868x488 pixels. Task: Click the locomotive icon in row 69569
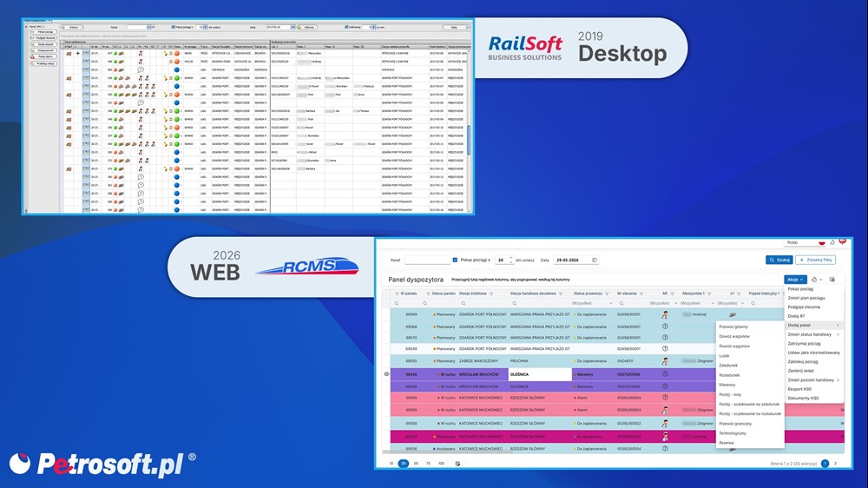pyautogui.click(x=733, y=314)
